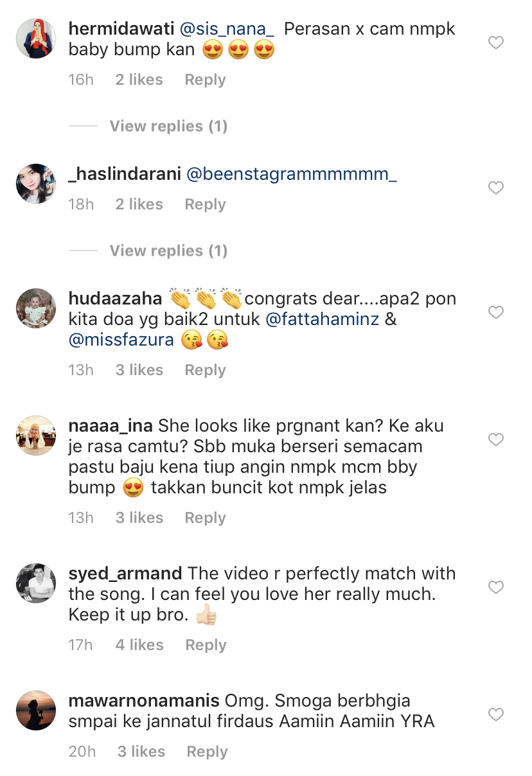
Task: Like hudaazaha's congrats comment
Action: (x=495, y=313)
